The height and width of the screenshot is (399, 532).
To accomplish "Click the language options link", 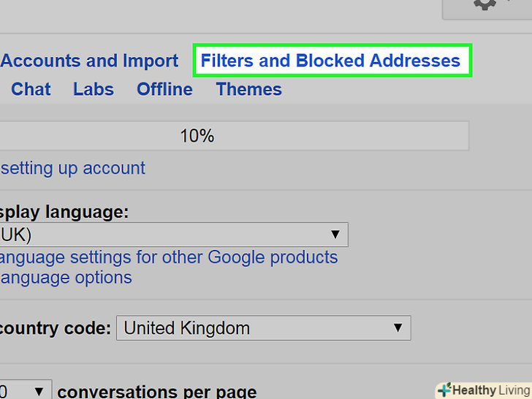I will click(x=66, y=278).
